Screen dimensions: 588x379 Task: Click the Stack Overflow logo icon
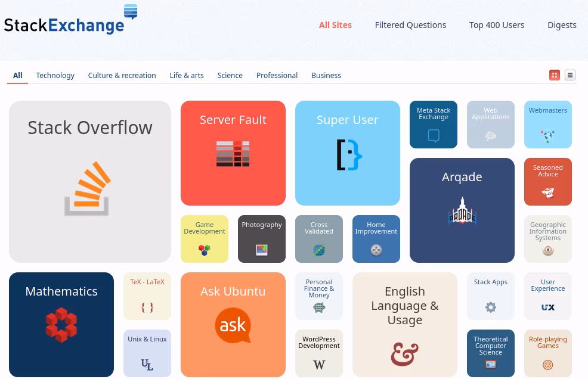[88, 188]
